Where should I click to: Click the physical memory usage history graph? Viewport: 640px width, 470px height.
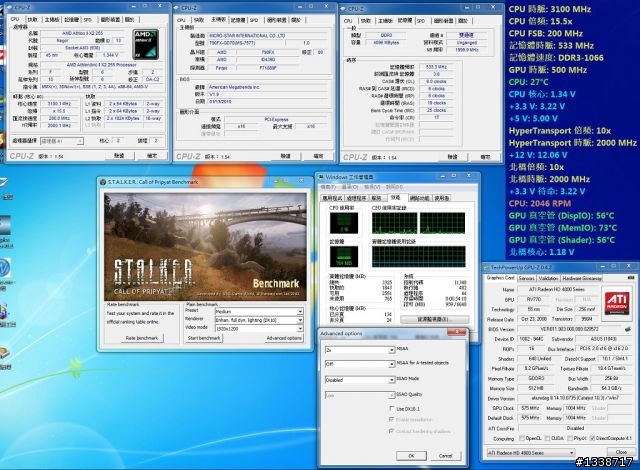[x=418, y=256]
